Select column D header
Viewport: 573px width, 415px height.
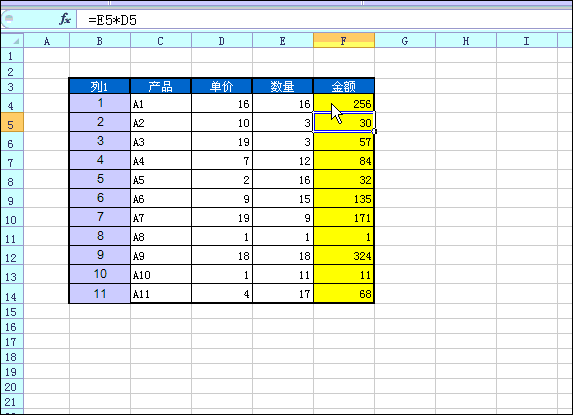[x=222, y=41]
